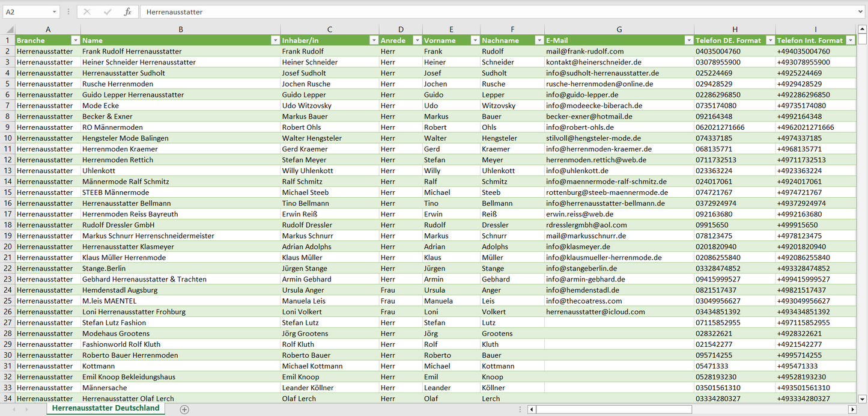Click the Insert Function fx icon
Viewport: 868px width, 416px height.
click(127, 12)
